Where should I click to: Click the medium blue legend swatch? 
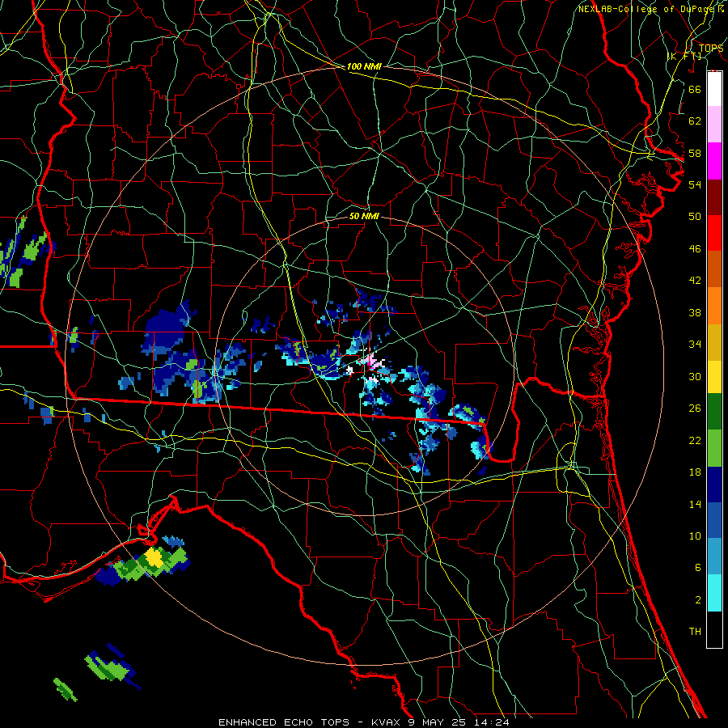tap(714, 520)
